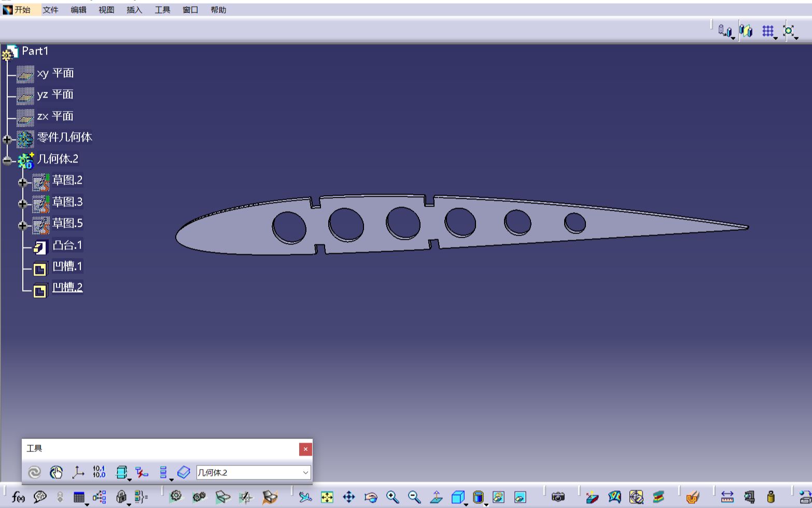
Task: Collapse the 几何体.2 tree node
Action: coord(7,161)
